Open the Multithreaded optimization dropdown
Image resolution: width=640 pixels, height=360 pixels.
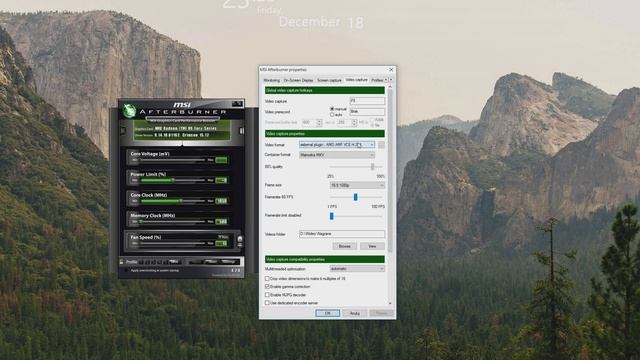point(357,269)
